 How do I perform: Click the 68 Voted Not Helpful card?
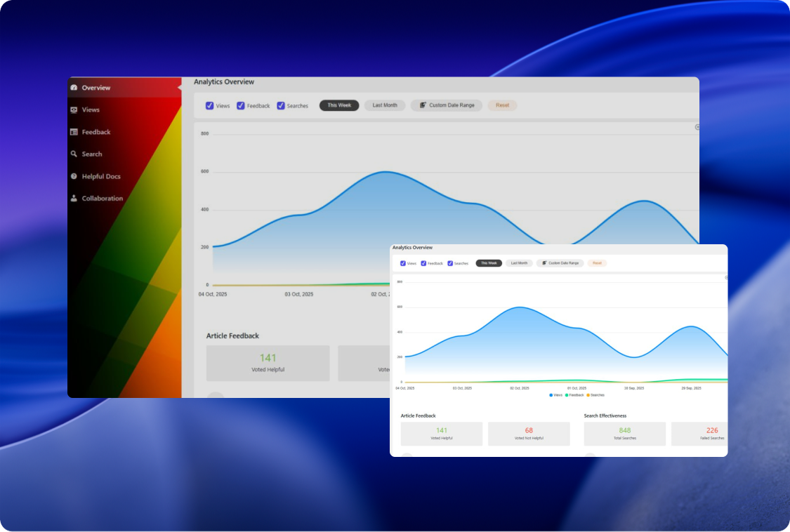point(529,434)
